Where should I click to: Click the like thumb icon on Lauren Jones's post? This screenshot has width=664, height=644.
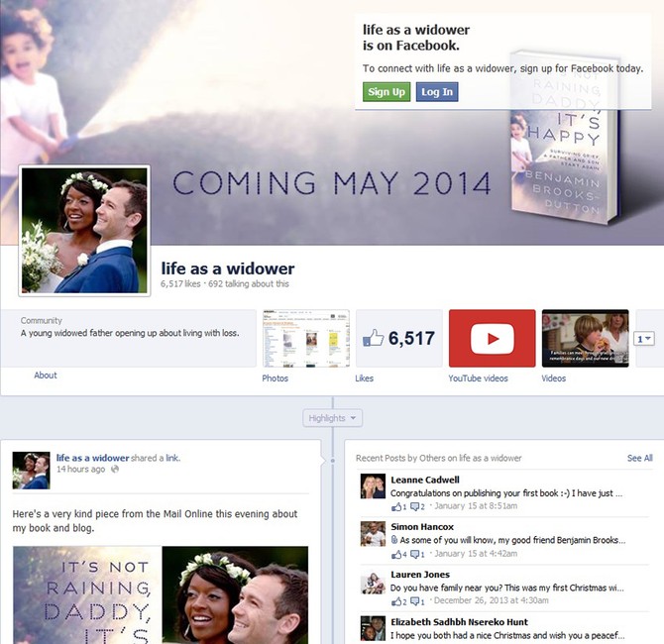click(396, 601)
